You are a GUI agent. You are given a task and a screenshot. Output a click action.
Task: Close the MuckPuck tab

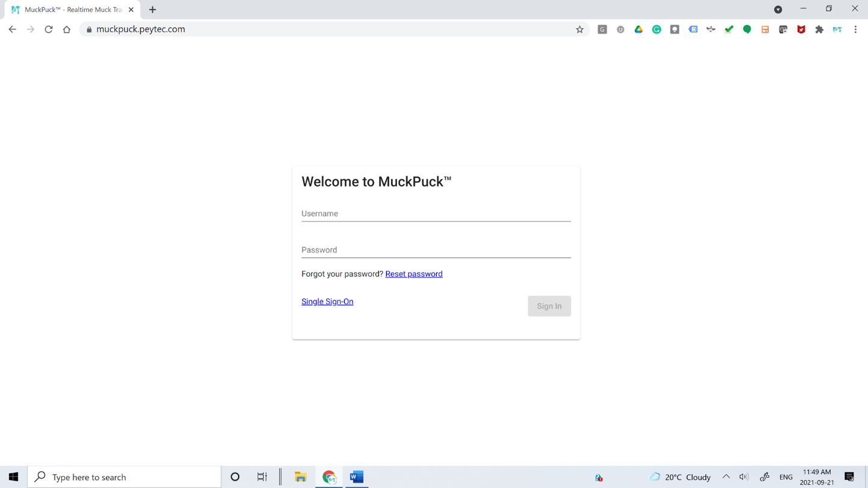pos(131,10)
